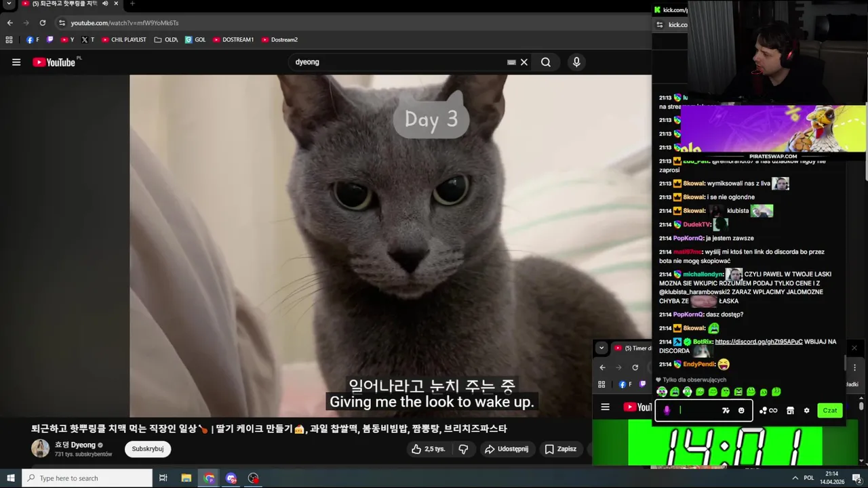Open the 효뎡 Dyeong channel name link

coord(75,445)
